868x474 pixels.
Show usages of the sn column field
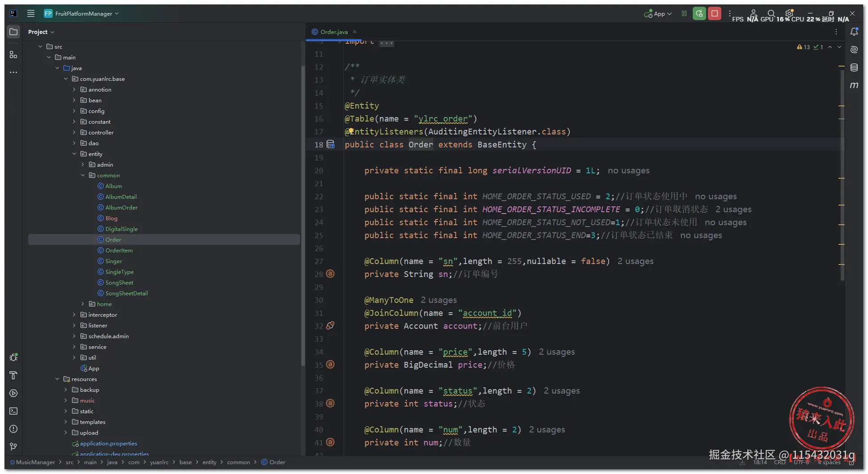pos(635,261)
